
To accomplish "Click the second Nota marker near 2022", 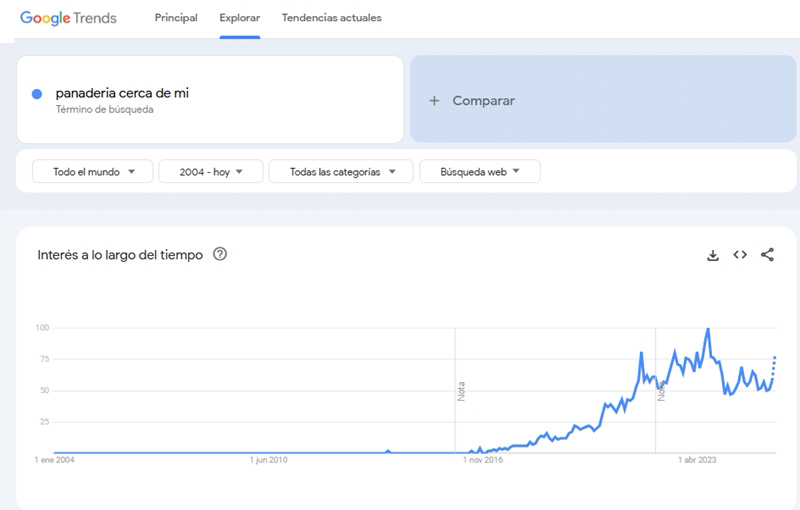I will click(661, 390).
